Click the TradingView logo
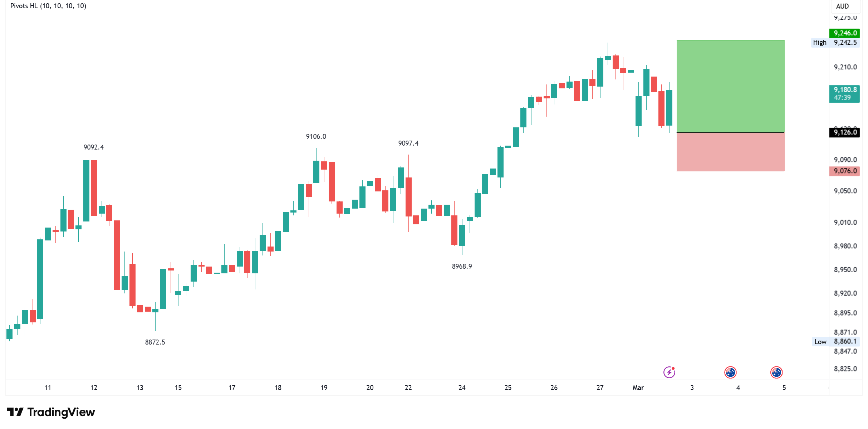 tap(51, 412)
